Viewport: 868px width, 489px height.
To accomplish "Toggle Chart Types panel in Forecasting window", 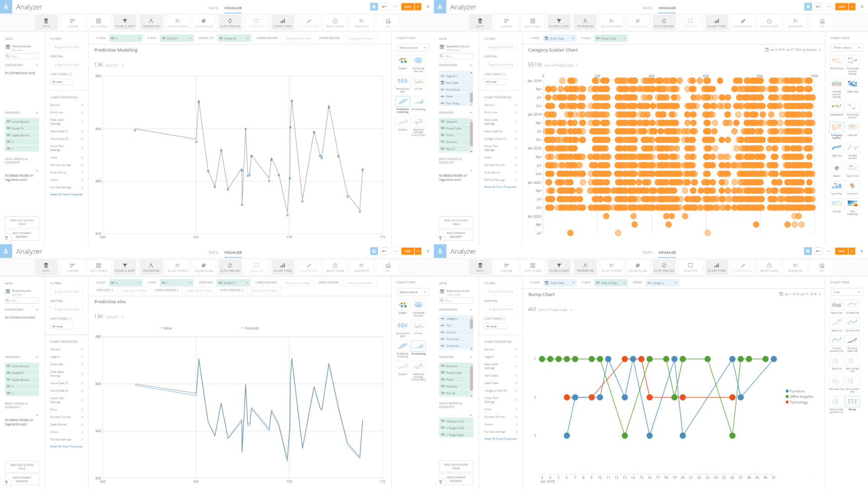I will [283, 267].
